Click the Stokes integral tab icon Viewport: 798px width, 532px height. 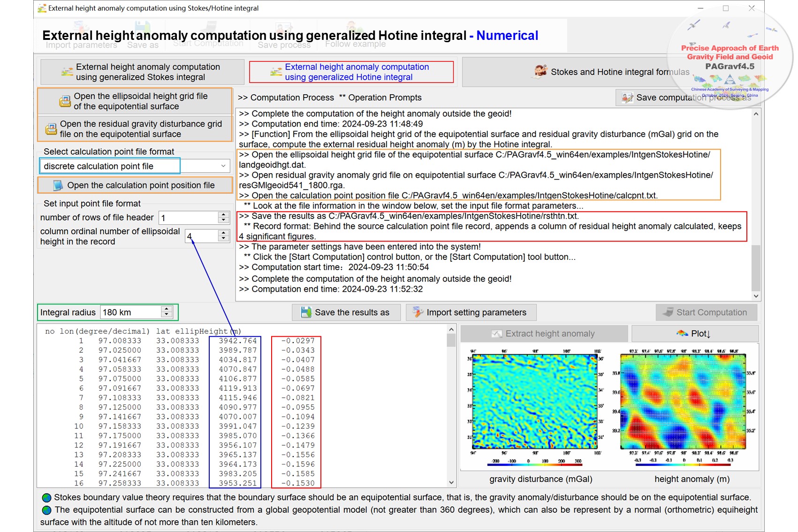pyautogui.click(x=67, y=72)
